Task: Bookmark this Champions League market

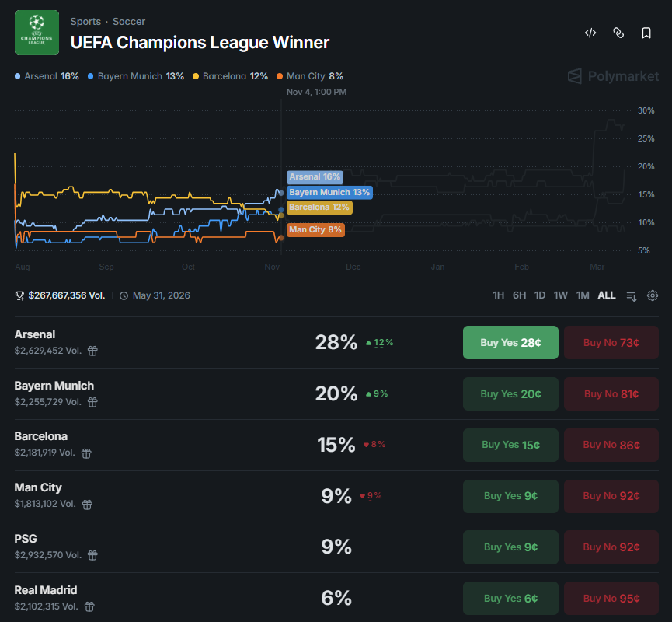Action: 646,33
